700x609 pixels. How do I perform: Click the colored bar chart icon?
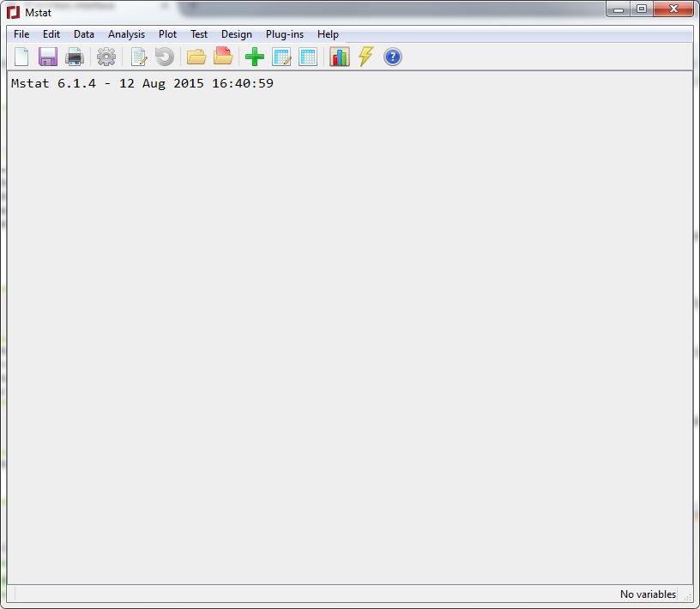tap(340, 57)
